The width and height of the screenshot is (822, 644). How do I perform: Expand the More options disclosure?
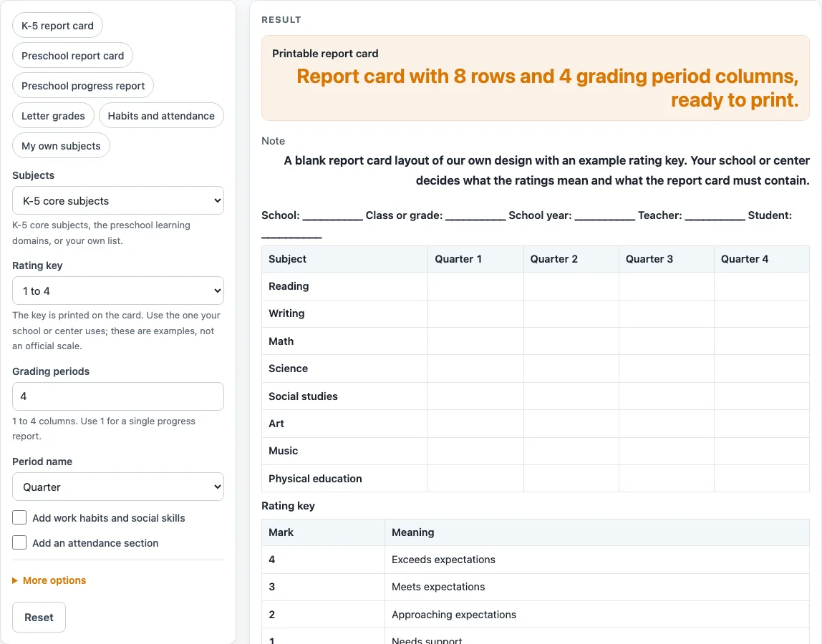49,580
